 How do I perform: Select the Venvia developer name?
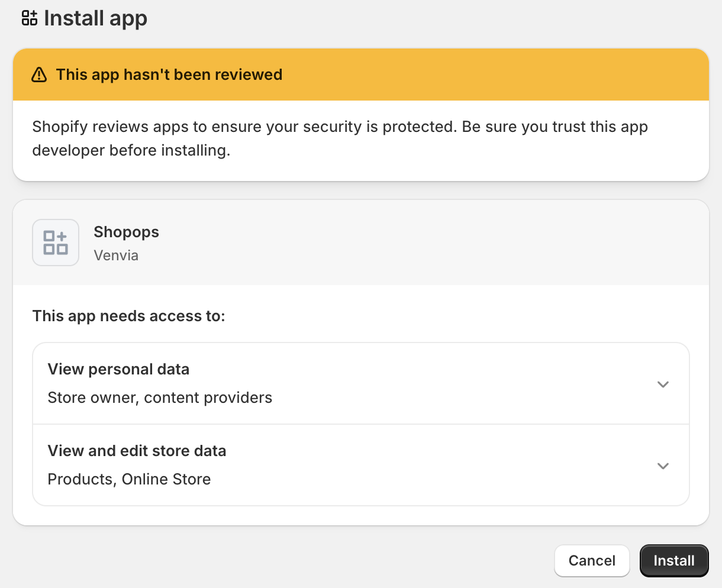[116, 255]
